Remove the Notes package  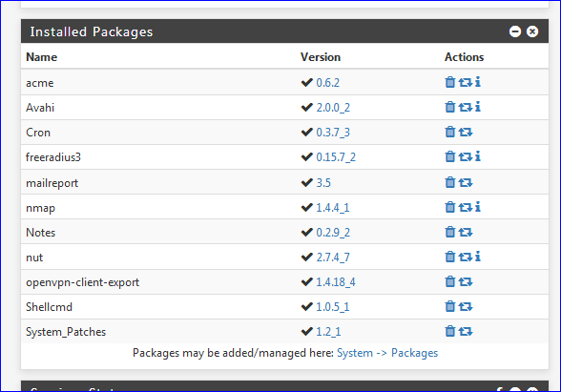449,232
